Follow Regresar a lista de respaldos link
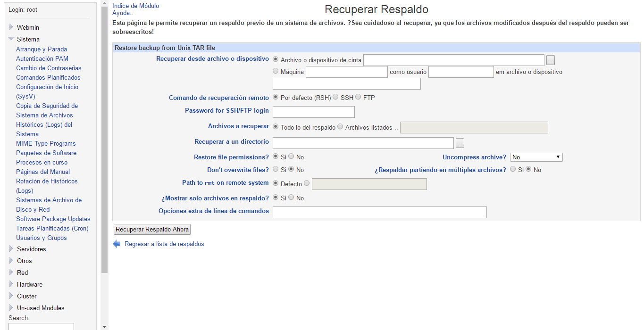 coord(164,244)
